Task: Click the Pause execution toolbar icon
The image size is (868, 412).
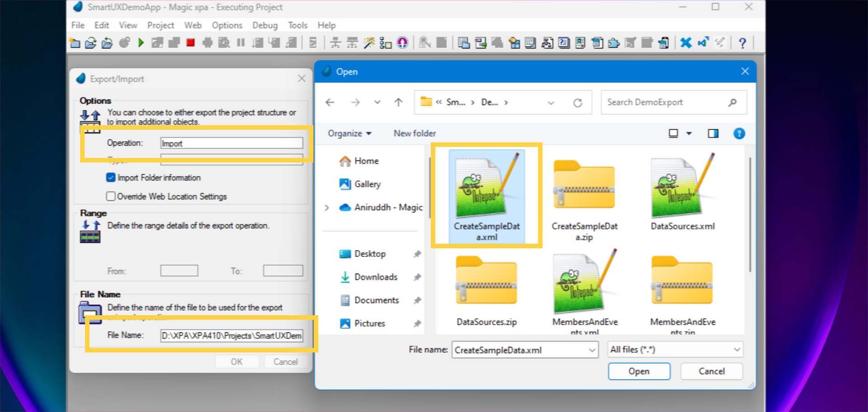Action: (x=241, y=43)
